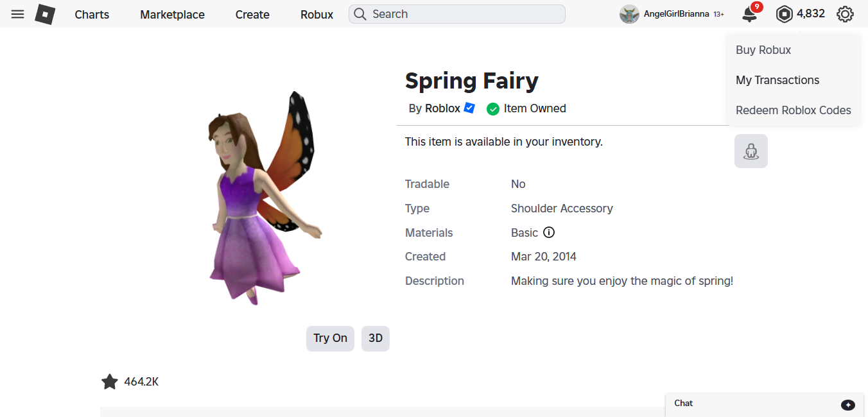Click the Roblox logo home icon
868x417 pixels.
[45, 14]
